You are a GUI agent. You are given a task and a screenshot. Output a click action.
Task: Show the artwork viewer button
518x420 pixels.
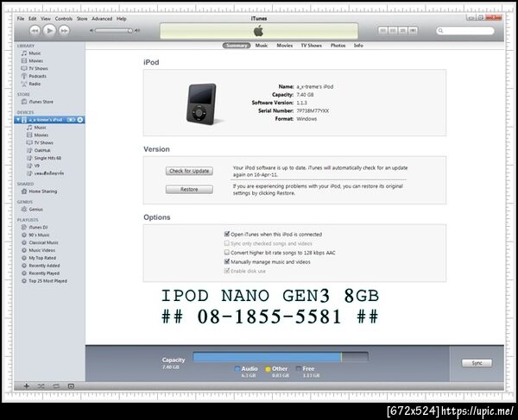coord(71,386)
